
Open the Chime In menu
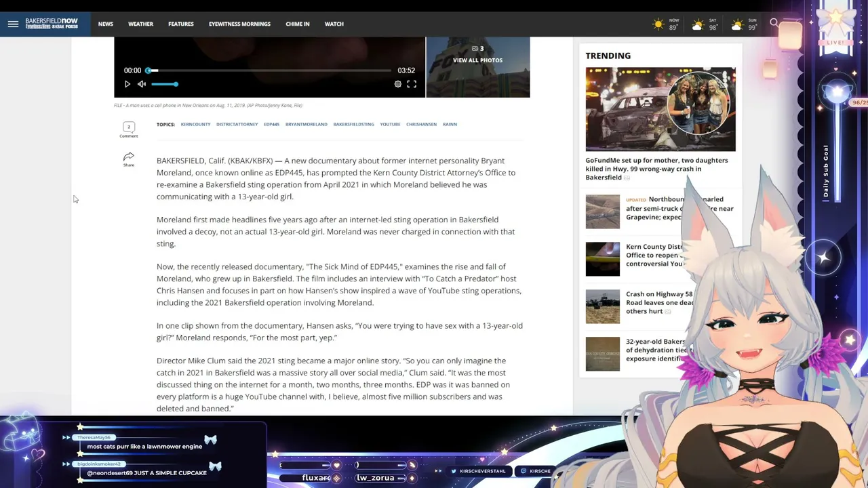click(297, 24)
